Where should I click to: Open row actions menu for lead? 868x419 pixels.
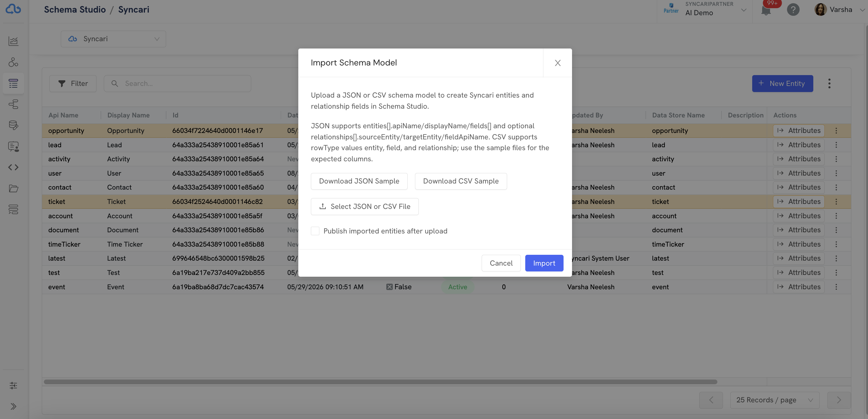click(836, 145)
